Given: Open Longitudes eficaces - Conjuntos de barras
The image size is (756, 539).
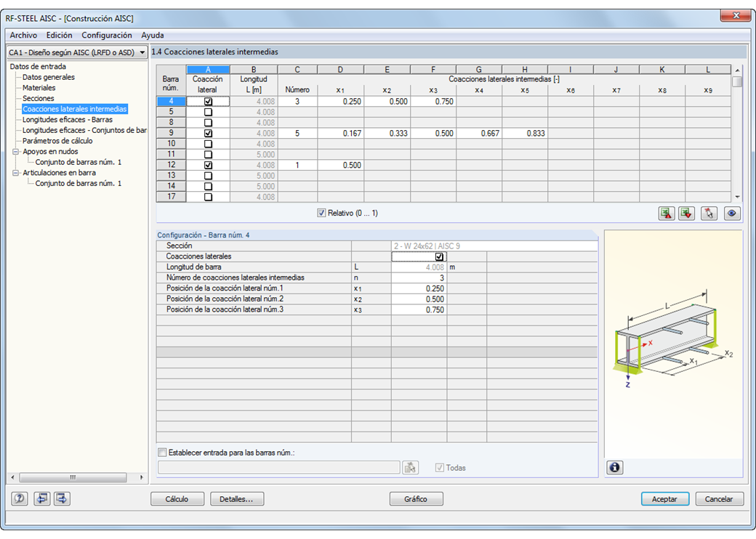Looking at the screenshot, I should point(84,130).
